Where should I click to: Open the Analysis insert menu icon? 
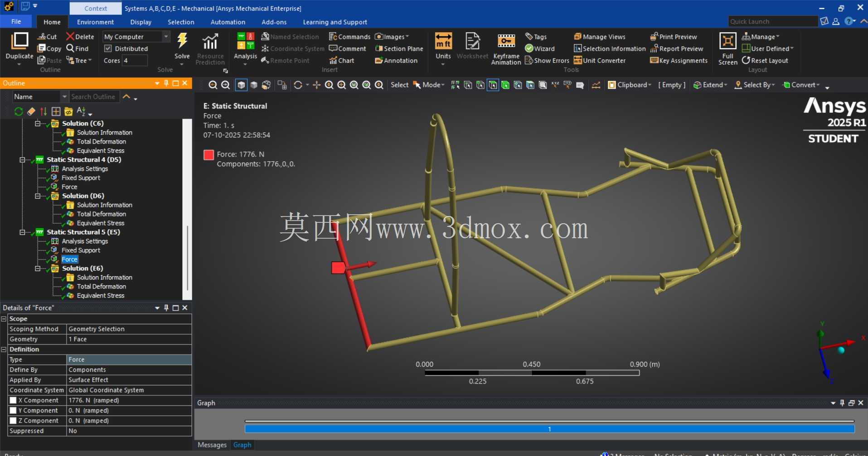(245, 41)
